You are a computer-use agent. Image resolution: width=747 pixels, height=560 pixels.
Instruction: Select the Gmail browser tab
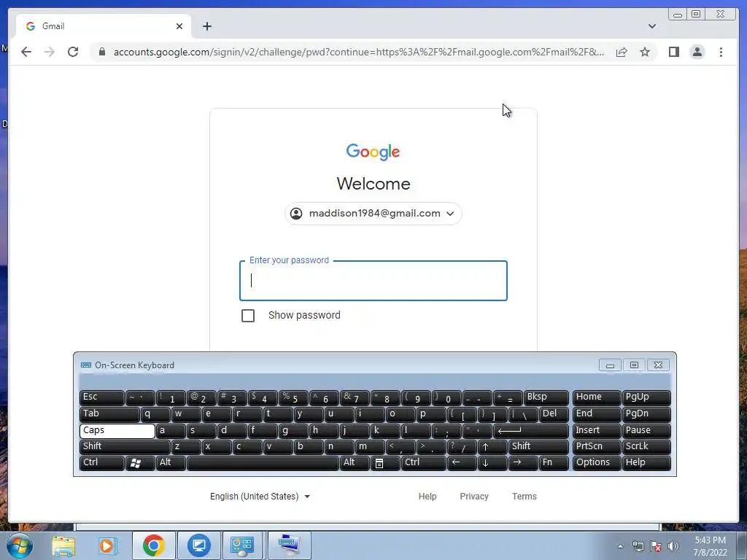(104, 26)
